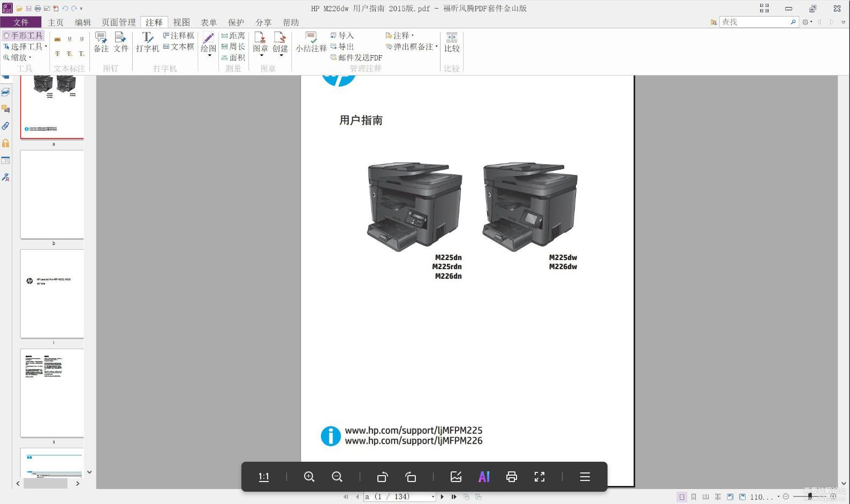Switch to the 表单 forms tab
This screenshot has height=504, width=850.
209,22
